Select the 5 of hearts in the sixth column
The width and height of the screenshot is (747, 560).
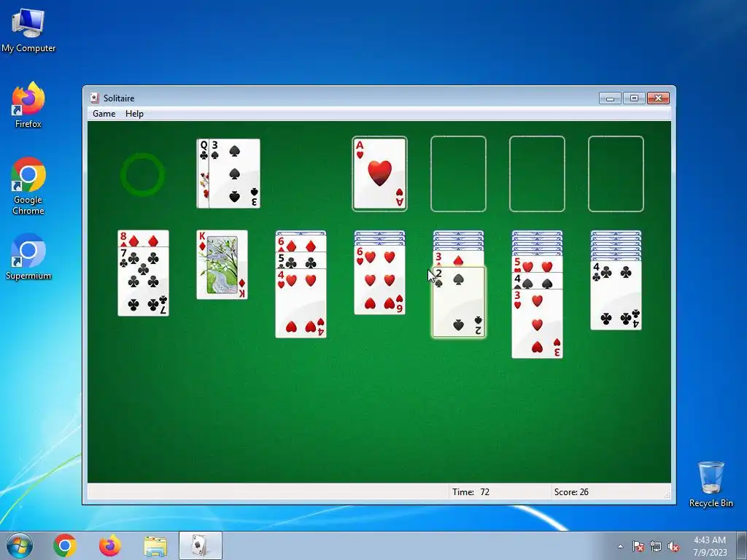pos(537,265)
